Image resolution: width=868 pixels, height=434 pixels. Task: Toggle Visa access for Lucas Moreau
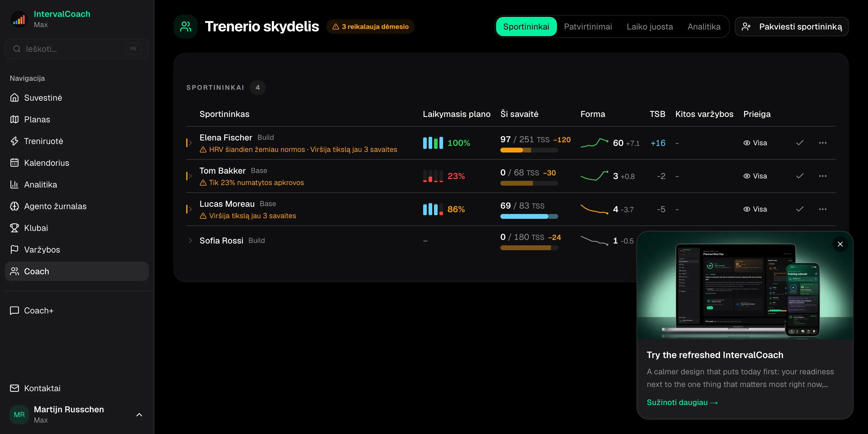tap(755, 209)
